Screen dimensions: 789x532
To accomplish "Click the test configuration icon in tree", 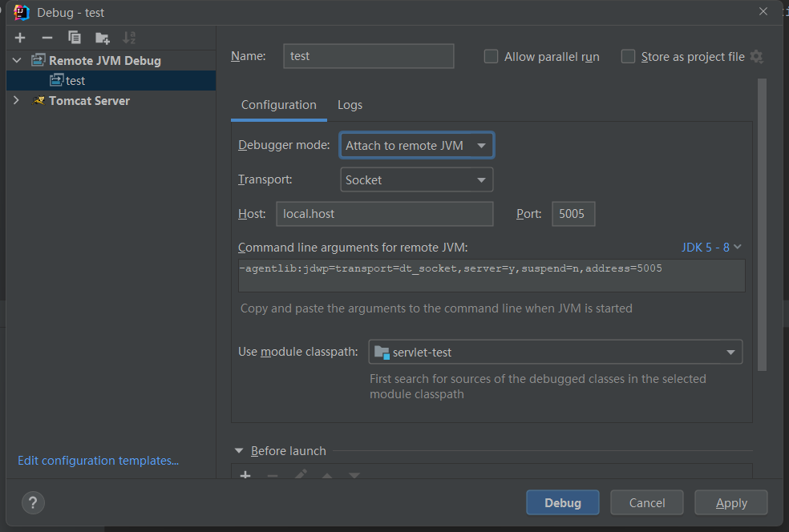I will coord(56,80).
